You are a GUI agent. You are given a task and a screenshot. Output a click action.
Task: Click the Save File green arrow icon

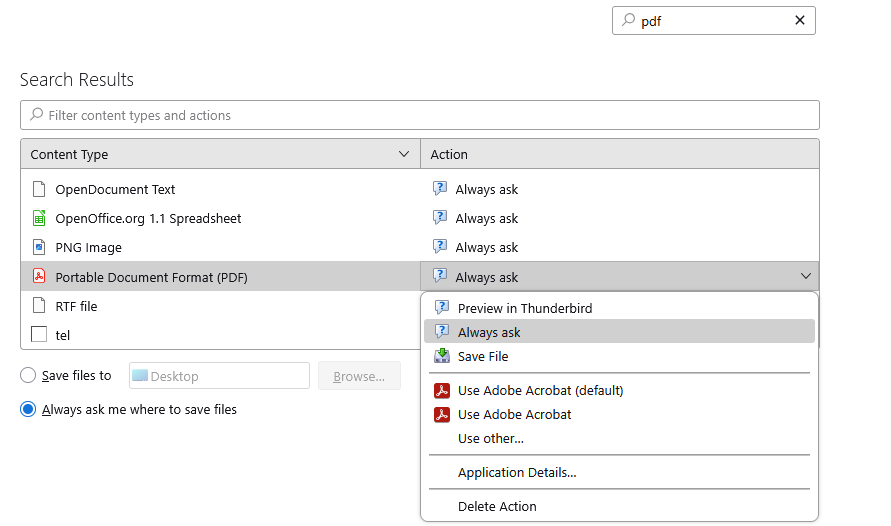[442, 356]
